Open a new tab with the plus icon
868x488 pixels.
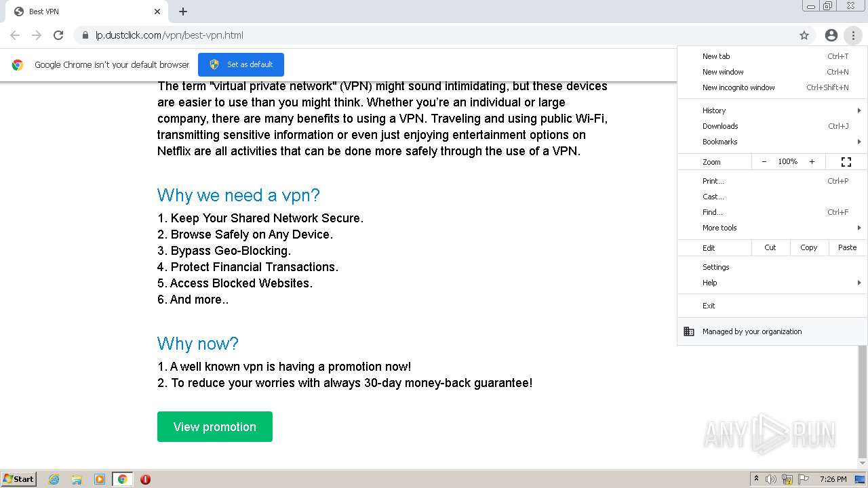[x=183, y=12]
